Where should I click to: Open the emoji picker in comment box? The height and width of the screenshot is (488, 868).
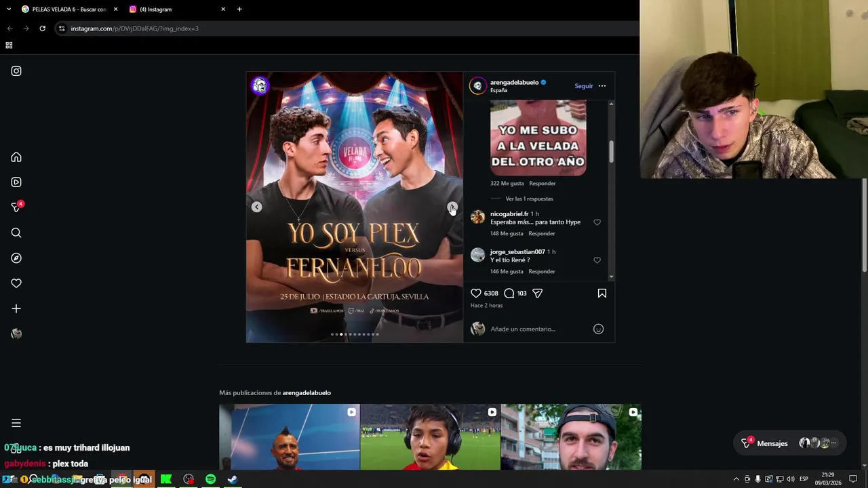coord(598,329)
